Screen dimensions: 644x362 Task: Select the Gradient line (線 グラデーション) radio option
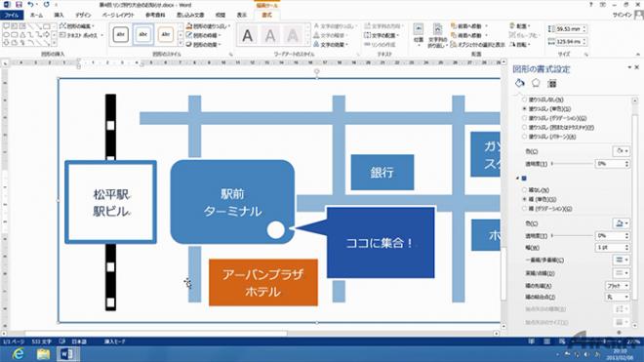525,209
